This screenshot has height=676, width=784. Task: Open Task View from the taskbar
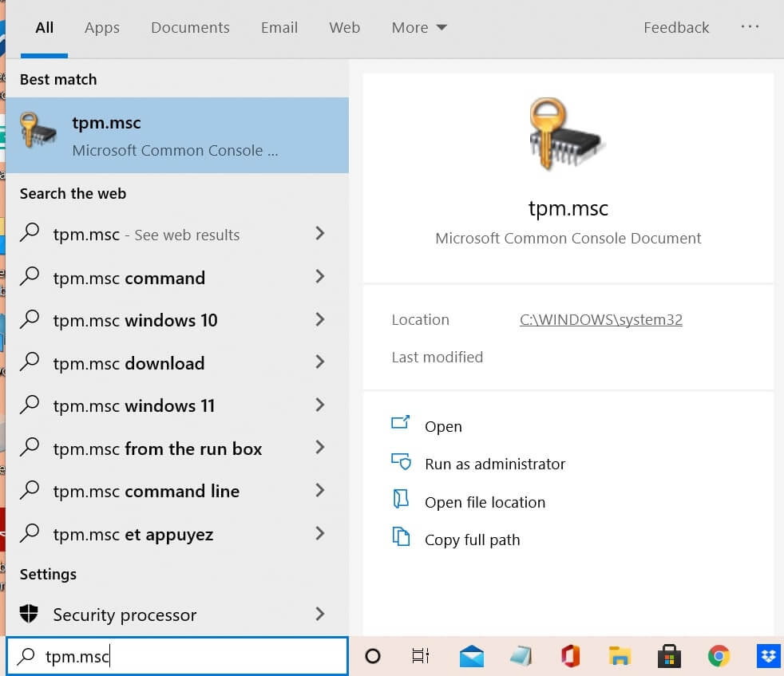(420, 656)
